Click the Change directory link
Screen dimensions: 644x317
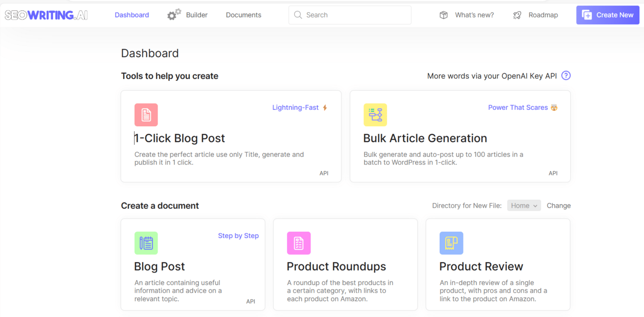[x=558, y=206]
